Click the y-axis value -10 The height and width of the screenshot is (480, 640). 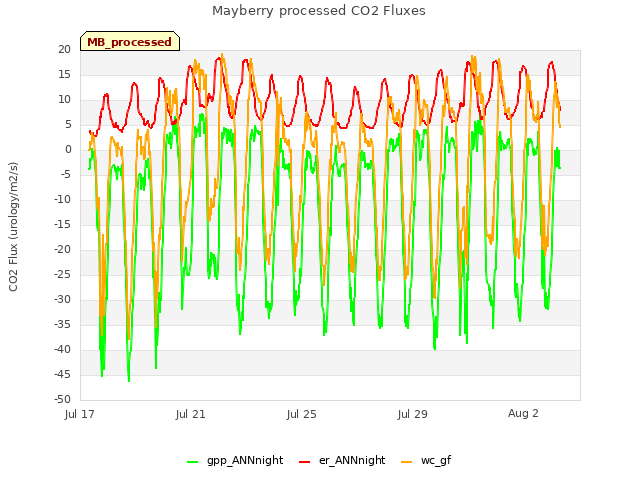click(x=63, y=199)
